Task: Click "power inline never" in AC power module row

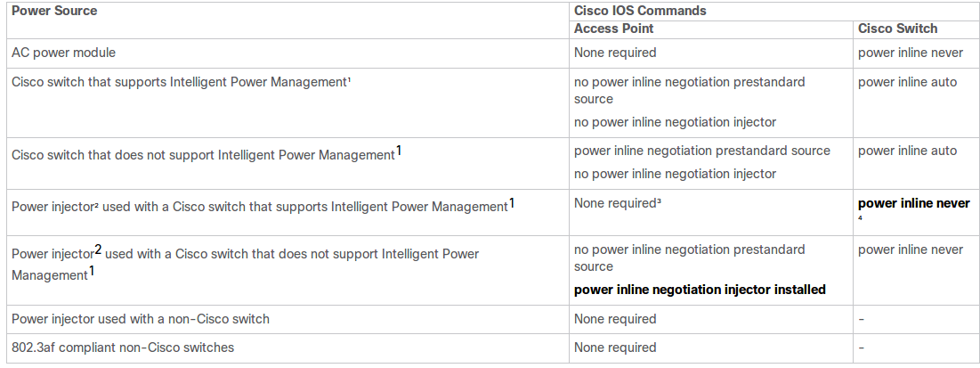Action: coord(910,53)
